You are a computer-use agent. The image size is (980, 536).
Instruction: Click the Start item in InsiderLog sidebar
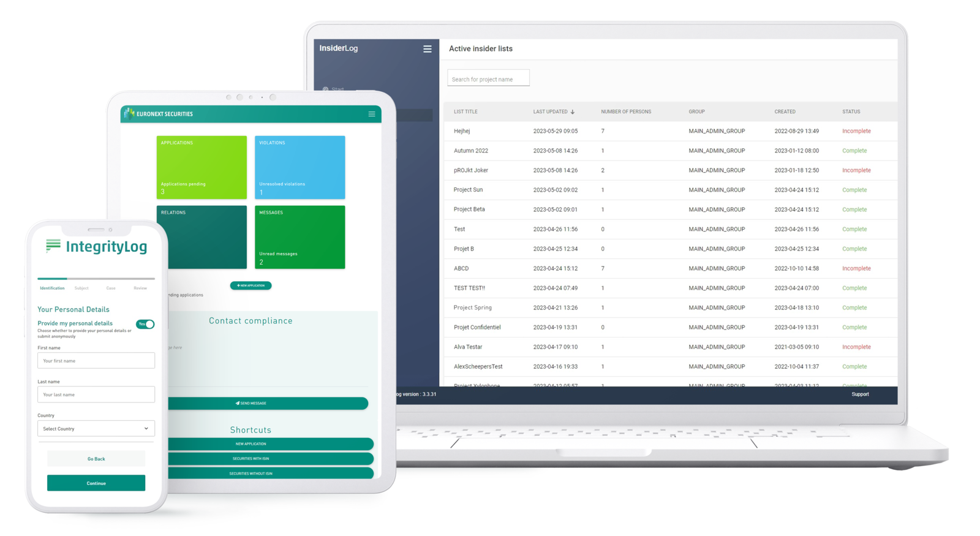(x=333, y=89)
